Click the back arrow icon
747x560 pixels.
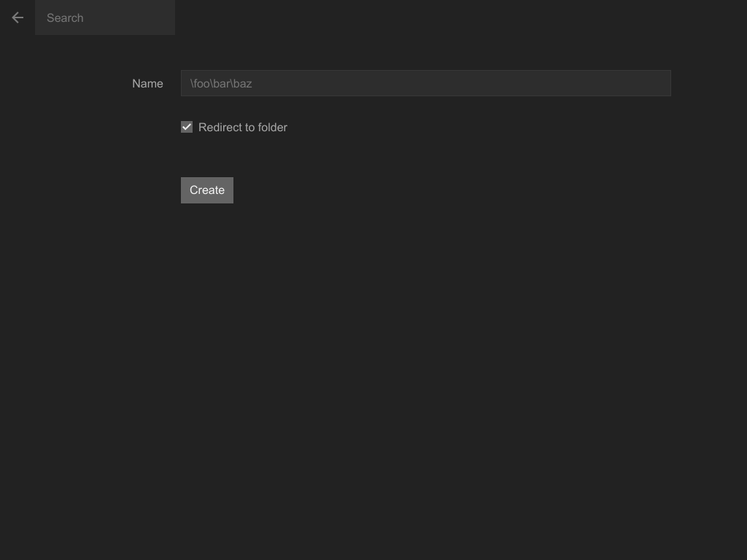pos(18,17)
